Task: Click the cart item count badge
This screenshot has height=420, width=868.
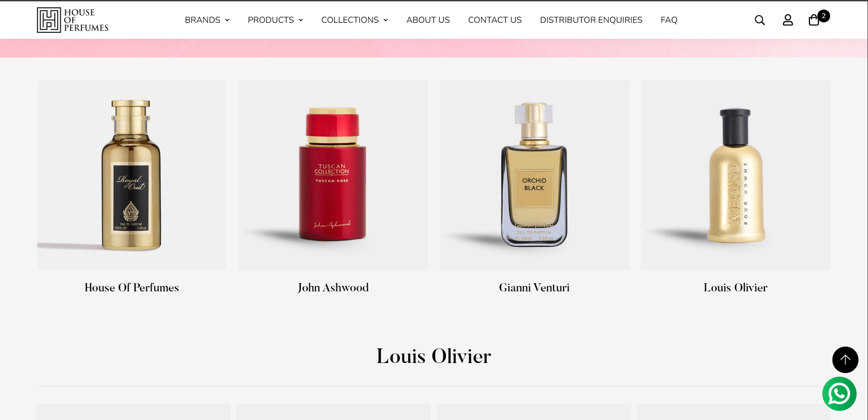Action: [824, 16]
